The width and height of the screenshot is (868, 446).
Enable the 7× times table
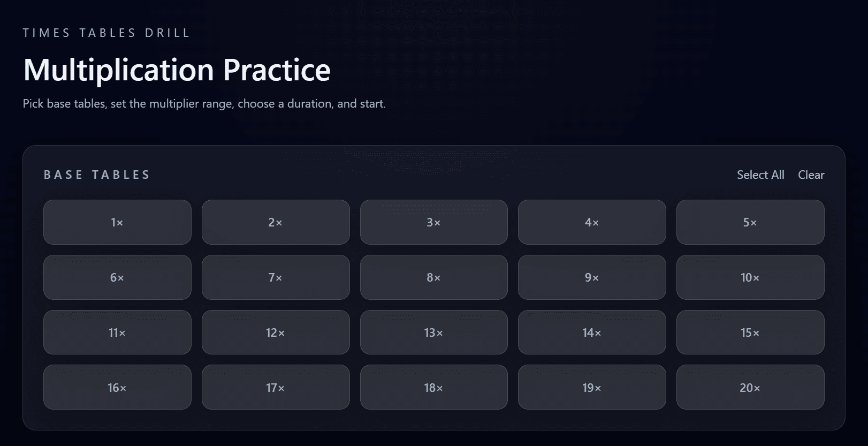click(x=275, y=277)
